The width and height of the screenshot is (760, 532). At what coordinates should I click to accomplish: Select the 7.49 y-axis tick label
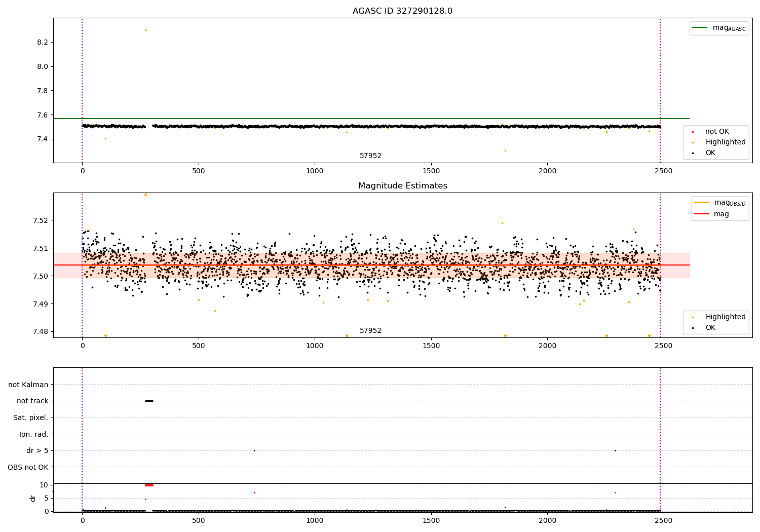(41, 304)
